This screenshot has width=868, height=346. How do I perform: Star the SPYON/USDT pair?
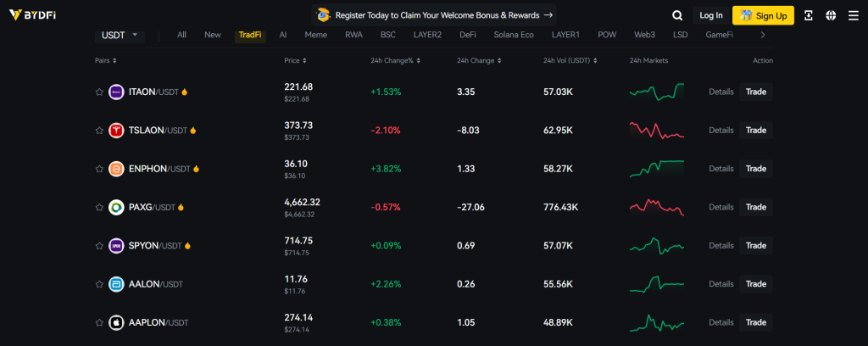pyautogui.click(x=99, y=245)
